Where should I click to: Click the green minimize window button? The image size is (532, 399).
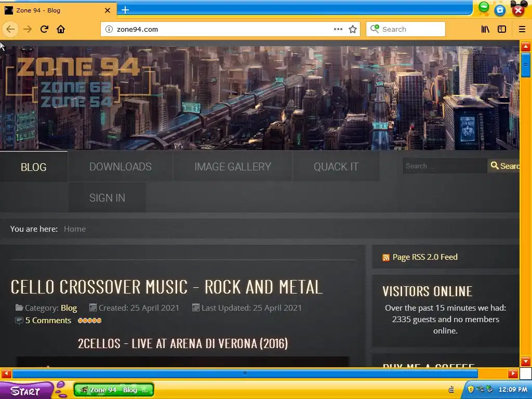pos(484,7)
